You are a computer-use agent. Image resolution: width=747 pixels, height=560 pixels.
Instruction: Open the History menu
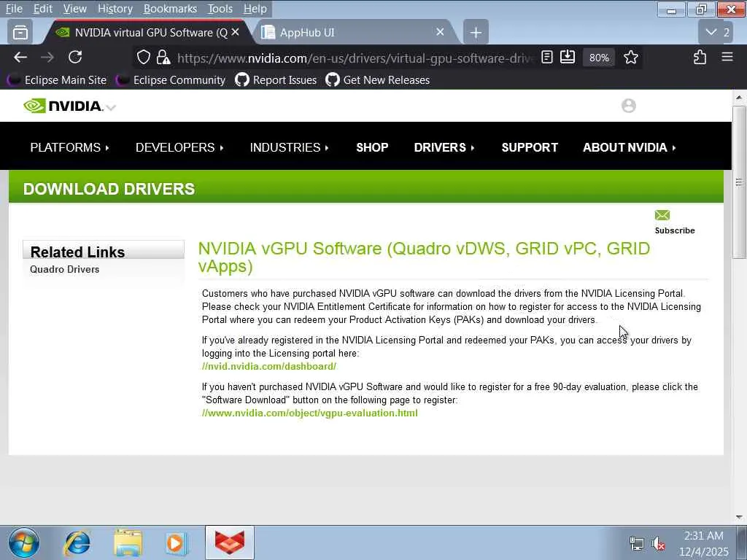coord(115,9)
